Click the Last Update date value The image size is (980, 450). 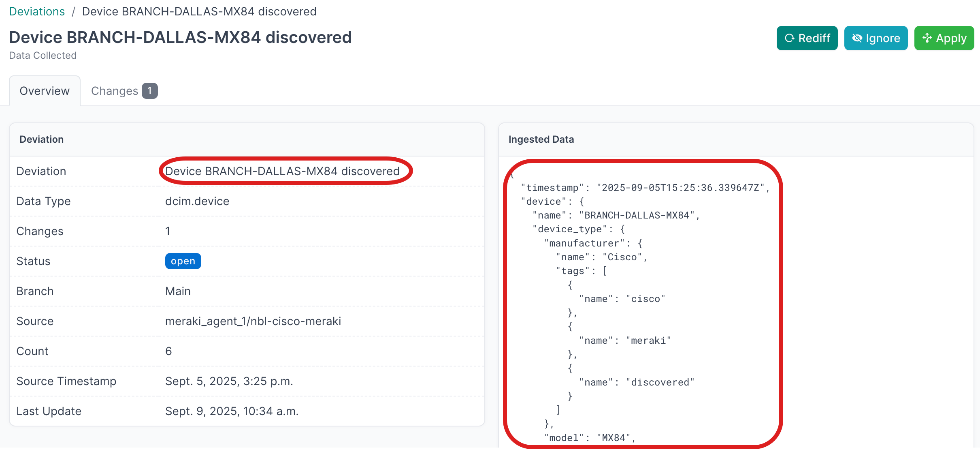(x=232, y=411)
